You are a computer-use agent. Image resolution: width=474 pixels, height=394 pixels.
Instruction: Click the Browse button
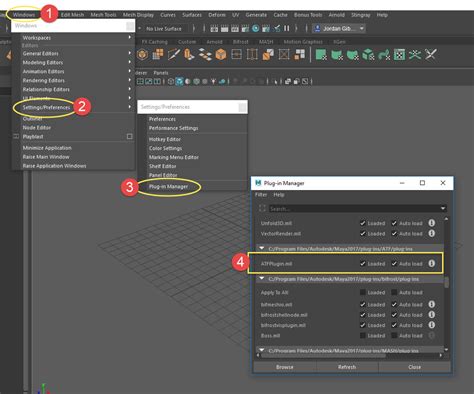pos(285,367)
